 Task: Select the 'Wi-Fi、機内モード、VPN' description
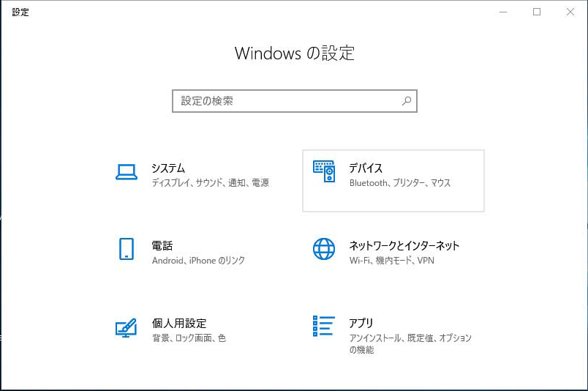(x=391, y=261)
